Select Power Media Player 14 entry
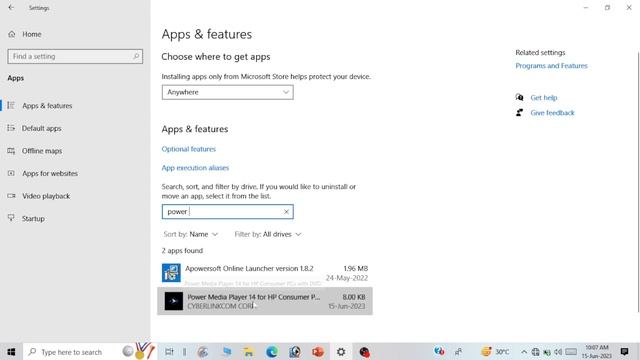The width and height of the screenshot is (640, 360). (265, 301)
